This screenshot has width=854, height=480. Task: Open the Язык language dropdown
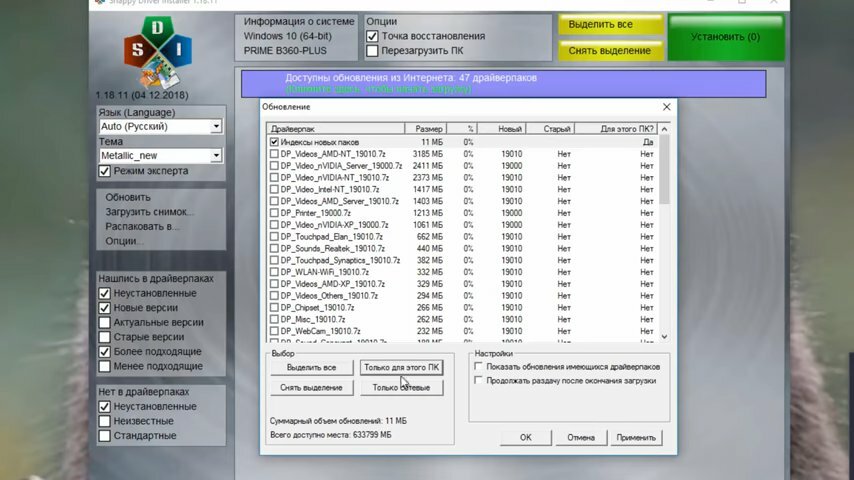pos(216,126)
